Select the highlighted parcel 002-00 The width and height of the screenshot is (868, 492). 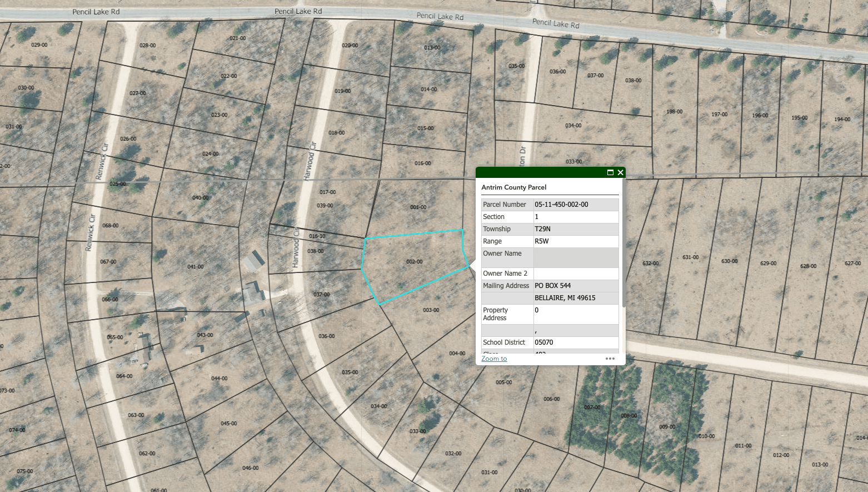[x=414, y=262]
